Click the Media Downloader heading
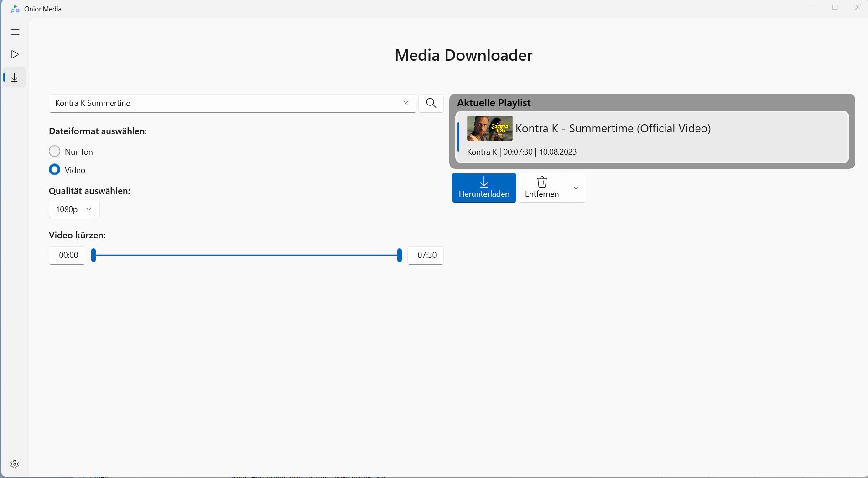The width and height of the screenshot is (868, 478). (x=463, y=55)
